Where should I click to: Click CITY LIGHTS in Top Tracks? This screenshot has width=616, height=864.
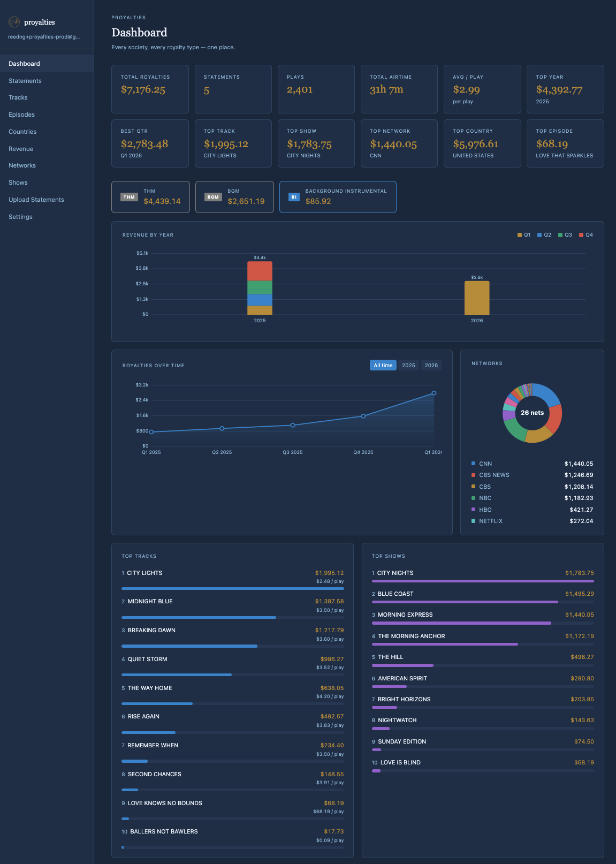tap(233, 579)
